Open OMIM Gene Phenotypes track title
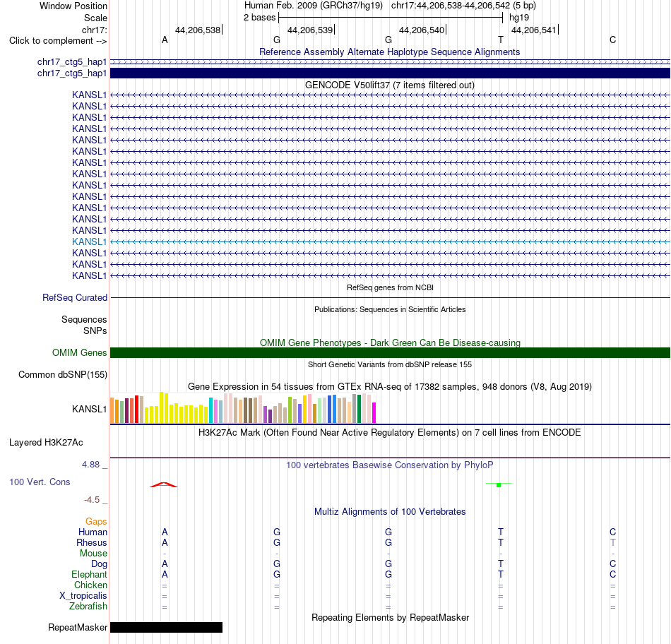This screenshot has height=644, width=671. coord(390,342)
